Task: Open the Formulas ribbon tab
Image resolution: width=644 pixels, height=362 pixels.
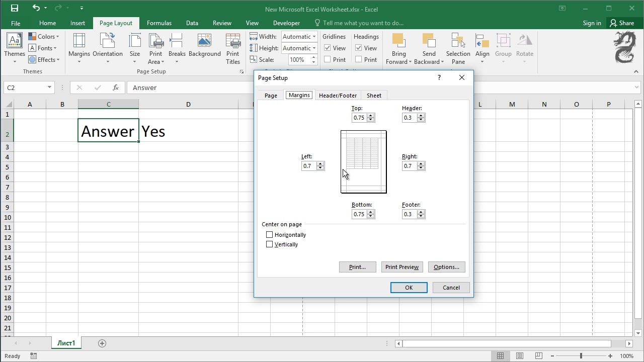Action: click(x=159, y=23)
